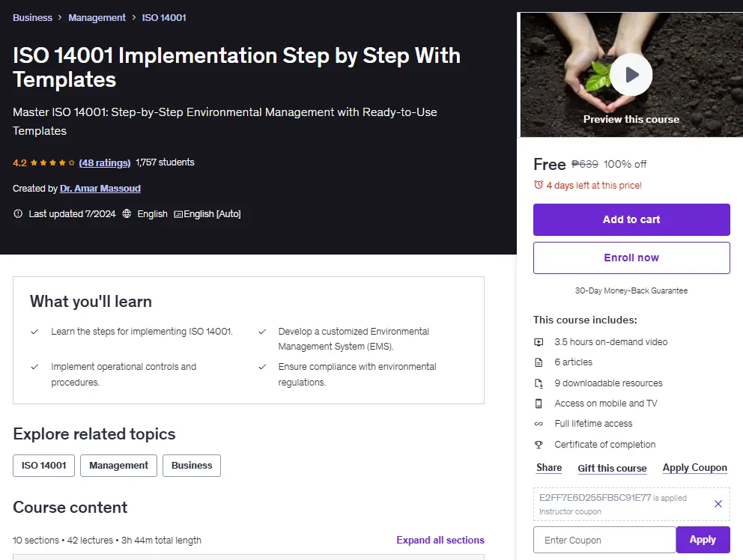The height and width of the screenshot is (560, 743).
Task: Click the 3.5 hours on-demand video text
Action: (x=610, y=341)
